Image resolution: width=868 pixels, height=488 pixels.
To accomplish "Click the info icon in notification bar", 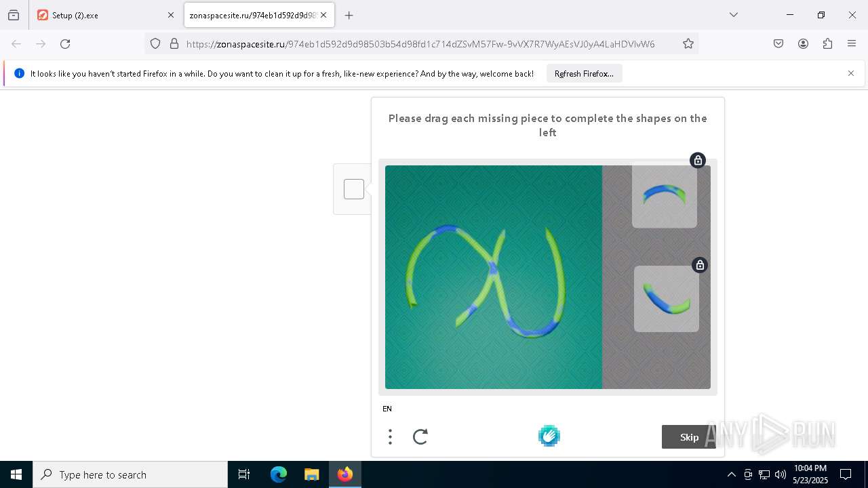I will coord(19,73).
